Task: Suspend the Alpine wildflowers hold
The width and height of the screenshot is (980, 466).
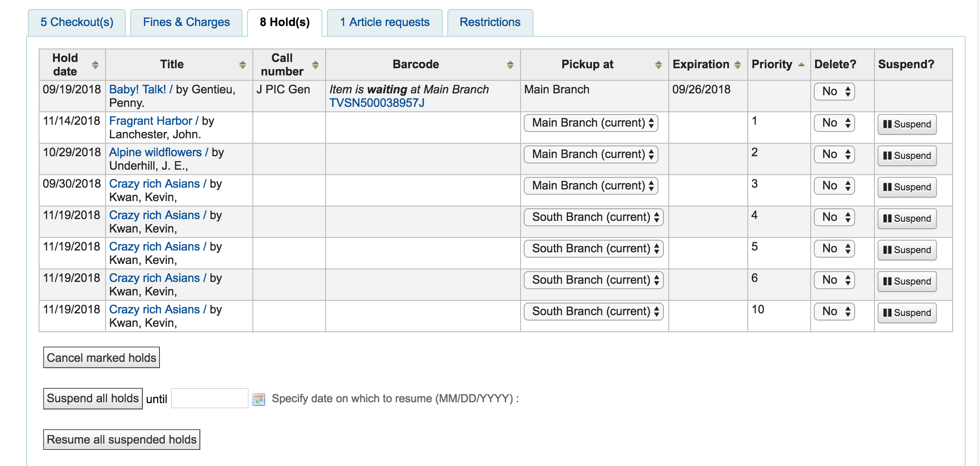Action: 907,156
